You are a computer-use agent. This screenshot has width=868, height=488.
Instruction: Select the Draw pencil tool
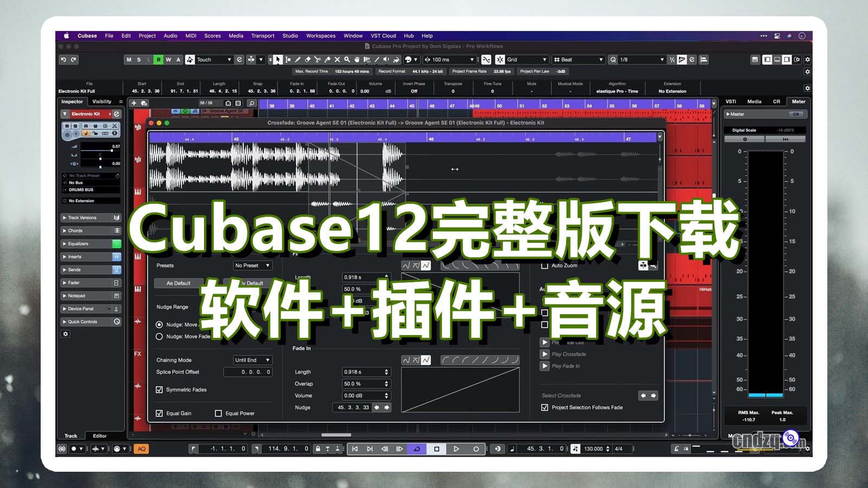pos(297,60)
